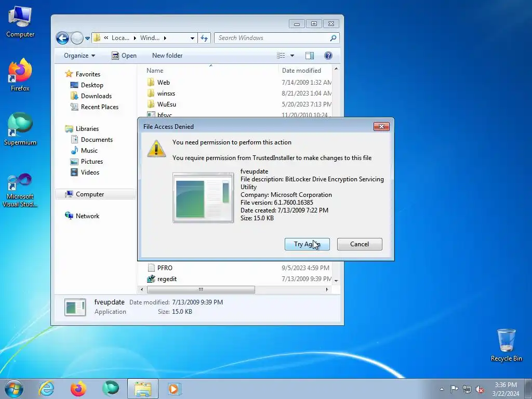Viewport: 532px width, 399px height.
Task: Select the Computer desktop icon
Action: [20, 22]
